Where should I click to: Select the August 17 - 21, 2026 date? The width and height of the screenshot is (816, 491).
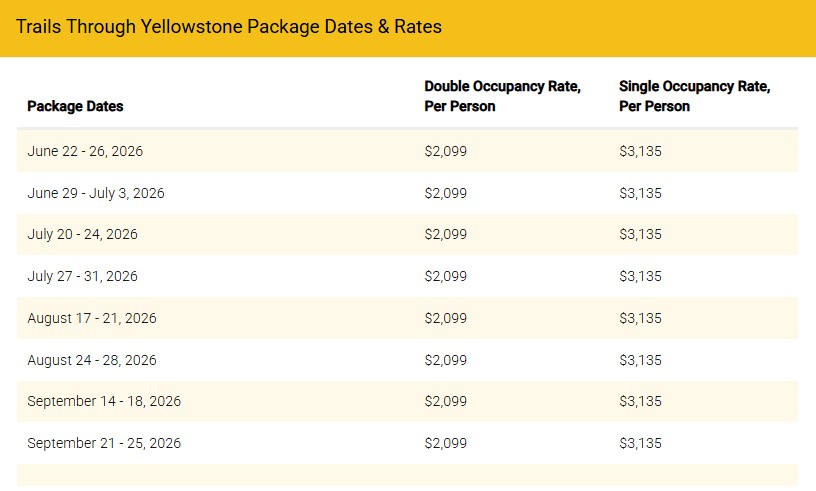point(92,318)
